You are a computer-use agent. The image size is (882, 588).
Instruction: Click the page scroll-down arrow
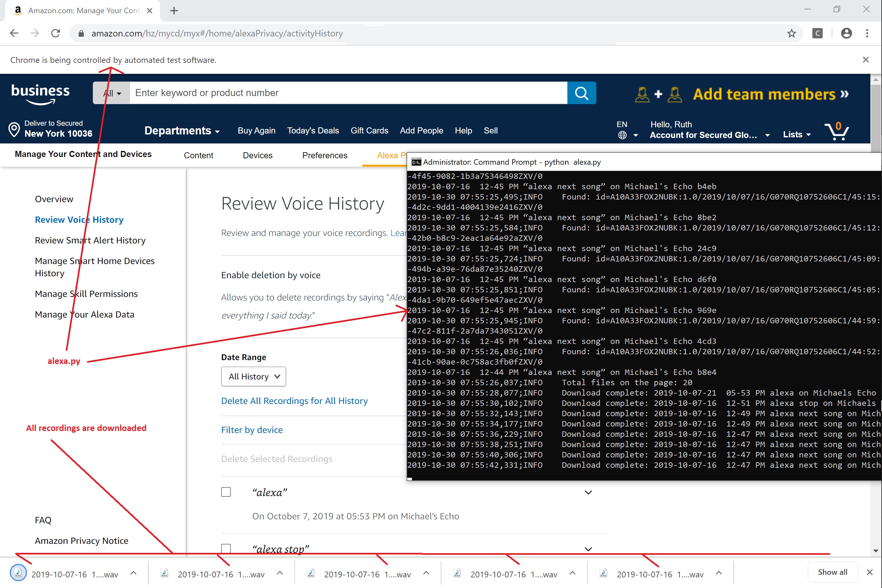tap(876, 551)
